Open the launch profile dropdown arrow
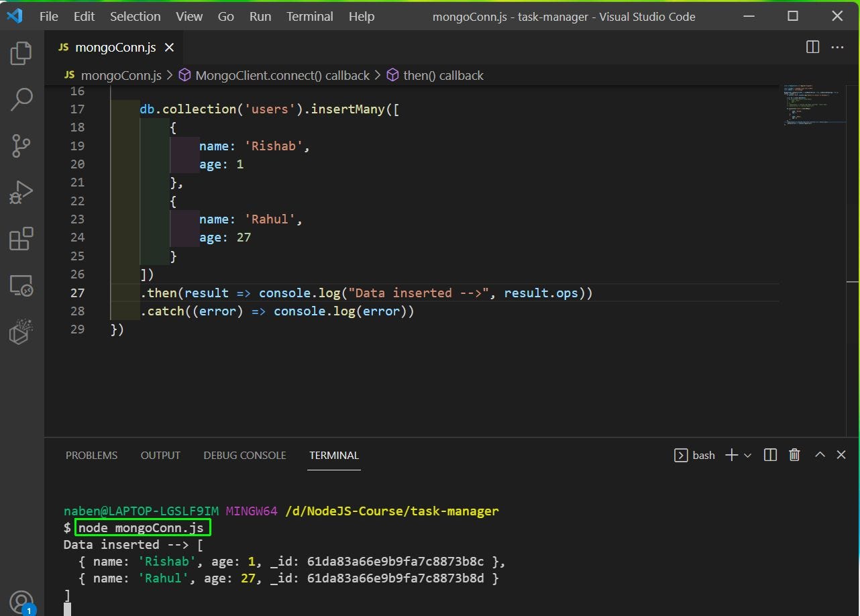Image resolution: width=860 pixels, height=616 pixels. pyautogui.click(x=747, y=455)
